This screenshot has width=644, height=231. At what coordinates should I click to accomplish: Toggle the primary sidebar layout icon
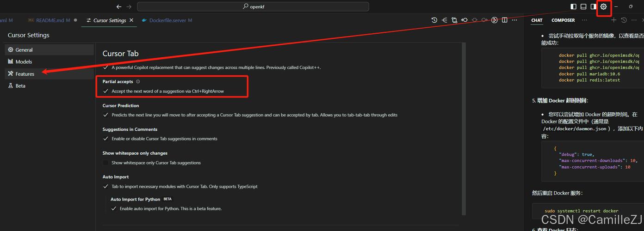point(574,7)
